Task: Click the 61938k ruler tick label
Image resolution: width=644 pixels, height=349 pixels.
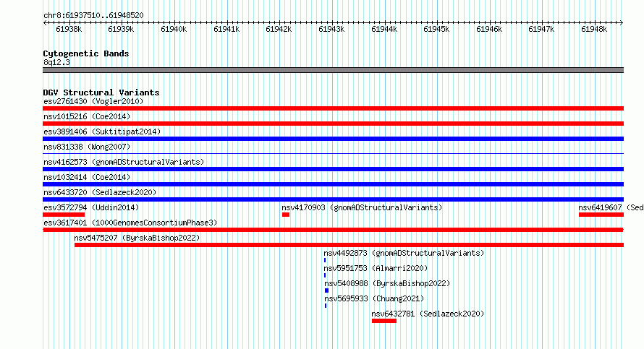Action: pyautogui.click(x=69, y=29)
